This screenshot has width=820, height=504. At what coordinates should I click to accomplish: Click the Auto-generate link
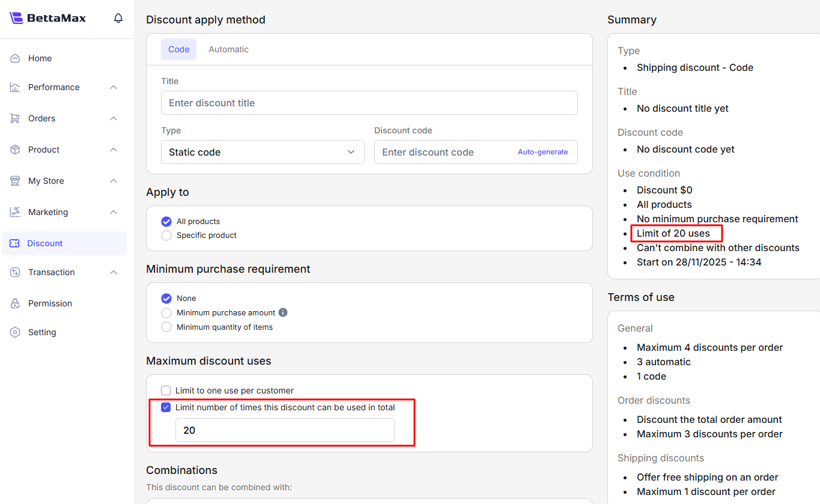click(542, 152)
